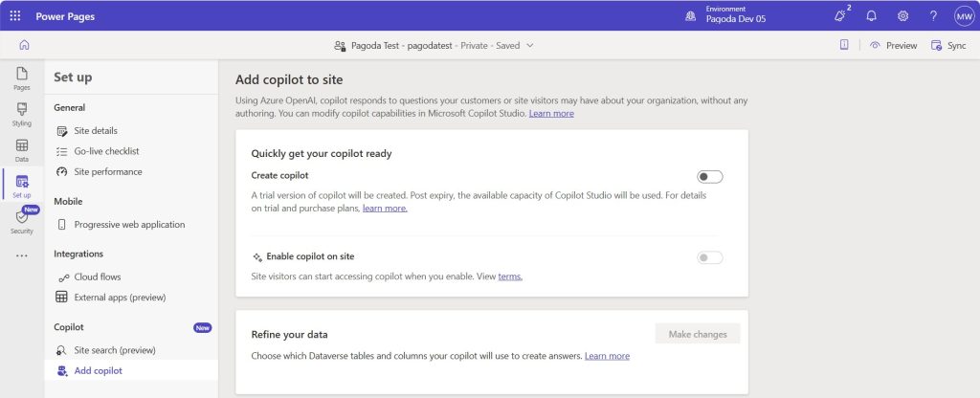980x398 pixels.
Task: Open the app launcher waffle icon
Action: click(x=15, y=16)
